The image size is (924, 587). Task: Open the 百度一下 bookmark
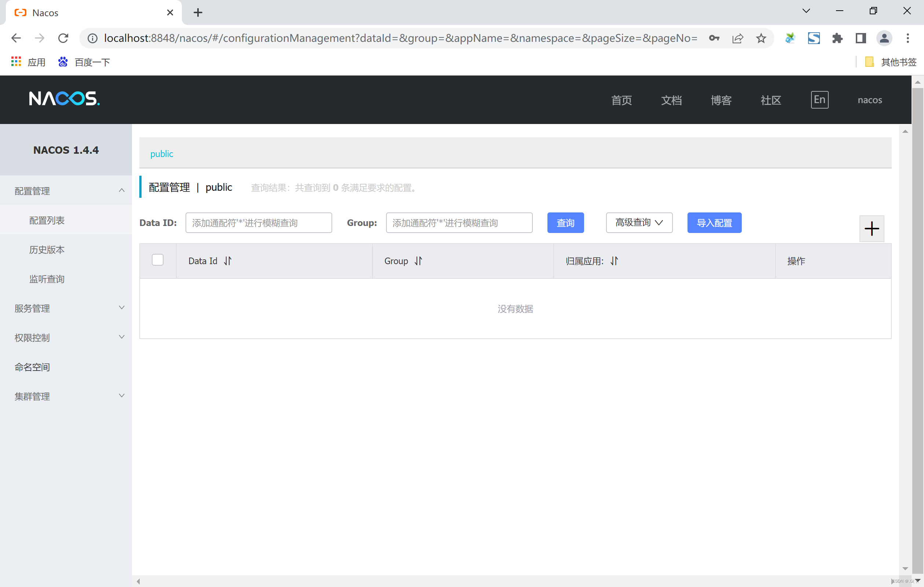84,62
